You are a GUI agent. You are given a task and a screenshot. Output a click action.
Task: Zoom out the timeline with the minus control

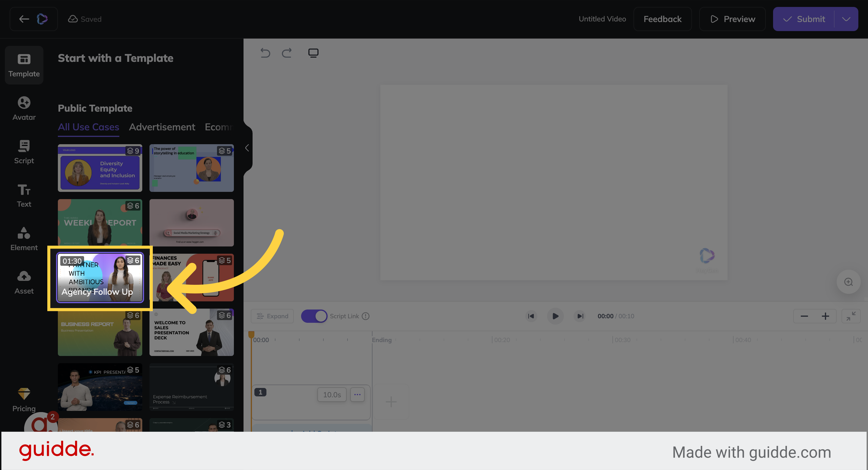[x=804, y=316]
